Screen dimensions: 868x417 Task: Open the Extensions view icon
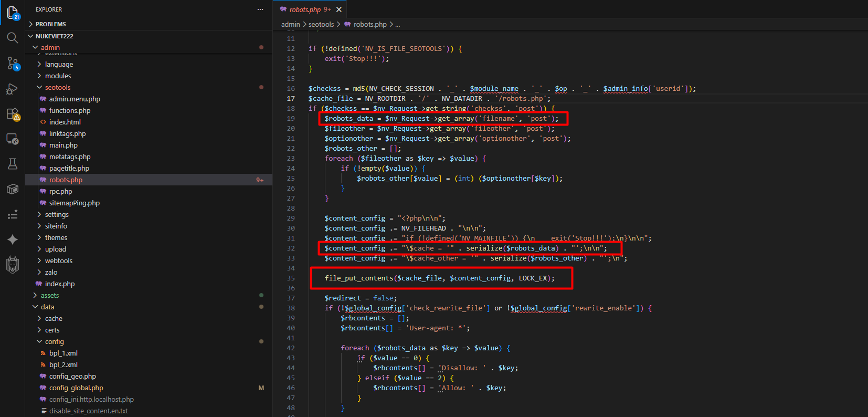point(13,114)
